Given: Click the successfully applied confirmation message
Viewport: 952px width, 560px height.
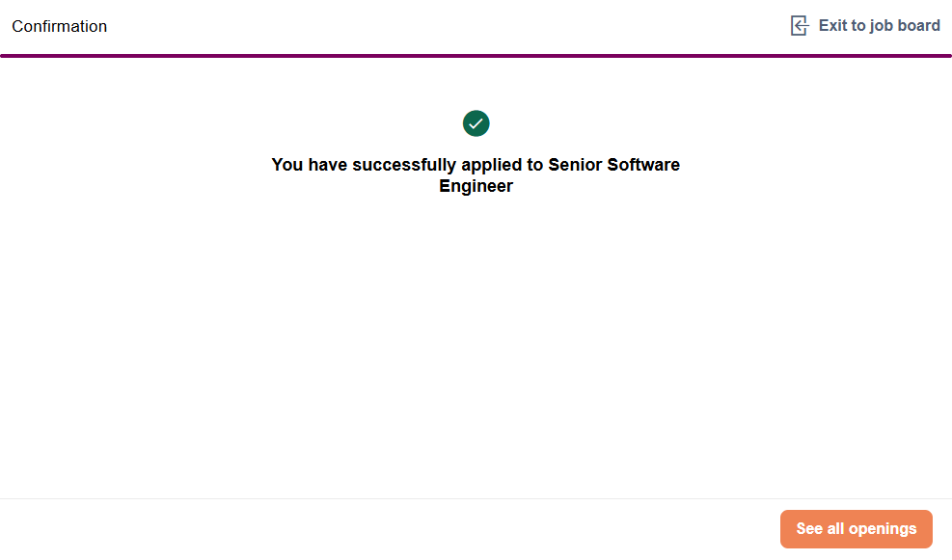Looking at the screenshot, I should pyautogui.click(x=476, y=175).
